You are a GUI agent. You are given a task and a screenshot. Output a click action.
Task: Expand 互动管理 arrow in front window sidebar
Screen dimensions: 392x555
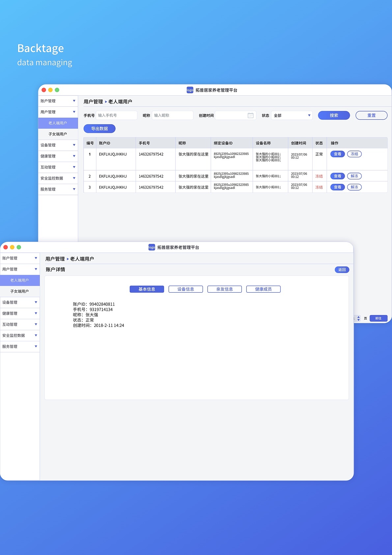36,324
